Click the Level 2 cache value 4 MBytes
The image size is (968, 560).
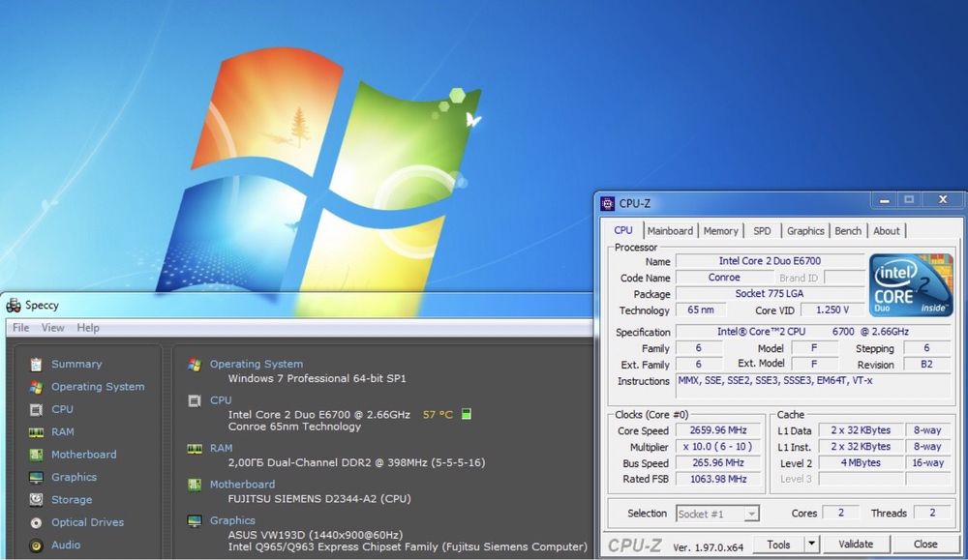860,463
